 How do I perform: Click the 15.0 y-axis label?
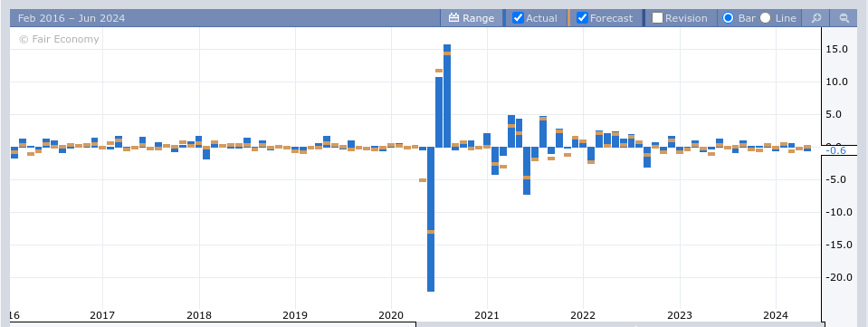tap(836, 49)
